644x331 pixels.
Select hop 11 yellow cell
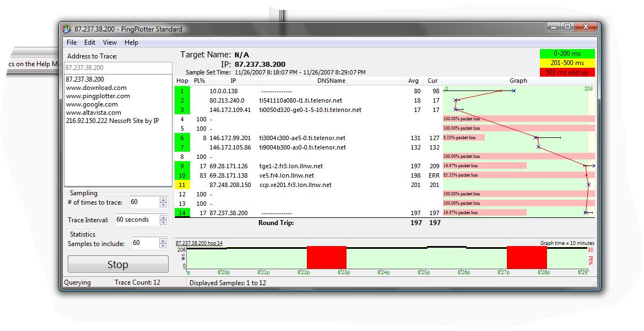tap(182, 185)
